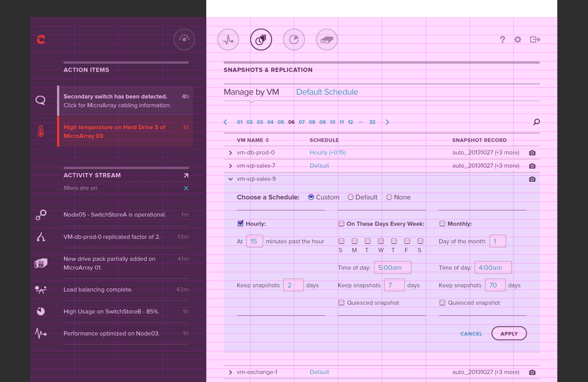Click the performance pulse icon in top navigation

coord(228,40)
